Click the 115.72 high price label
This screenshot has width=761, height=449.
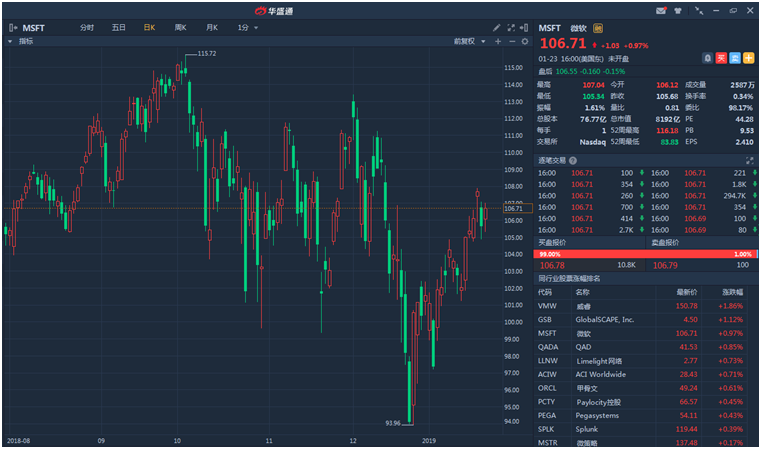(x=207, y=53)
